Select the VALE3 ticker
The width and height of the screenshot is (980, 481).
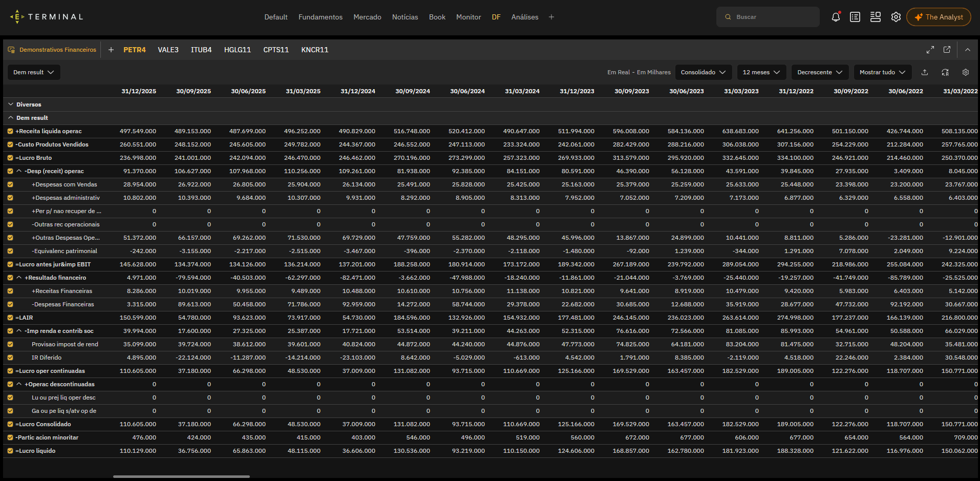click(x=168, y=50)
